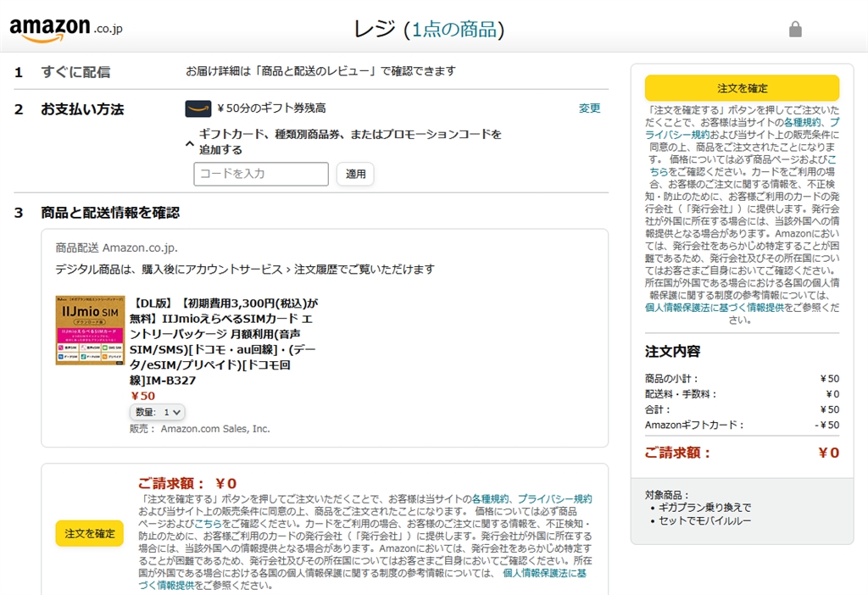Click the 合計 row in order summary
Screen dimensions: 868x595
click(742, 409)
